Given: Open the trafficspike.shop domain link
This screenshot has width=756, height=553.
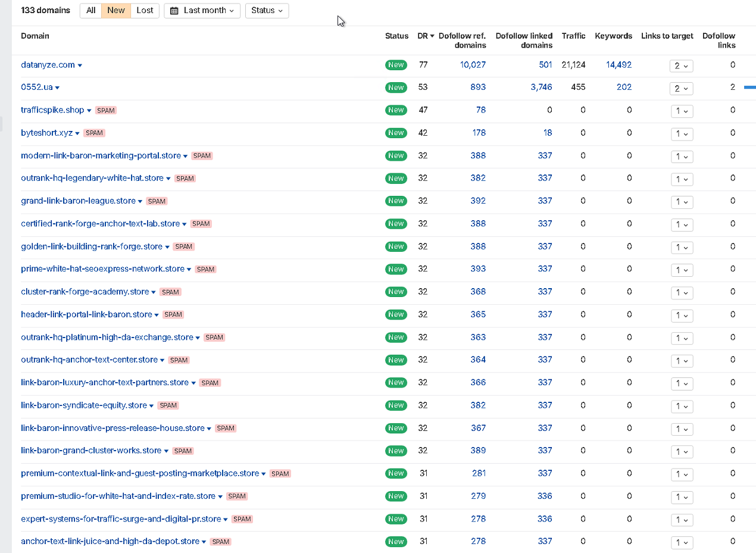Looking at the screenshot, I should pyautogui.click(x=52, y=110).
